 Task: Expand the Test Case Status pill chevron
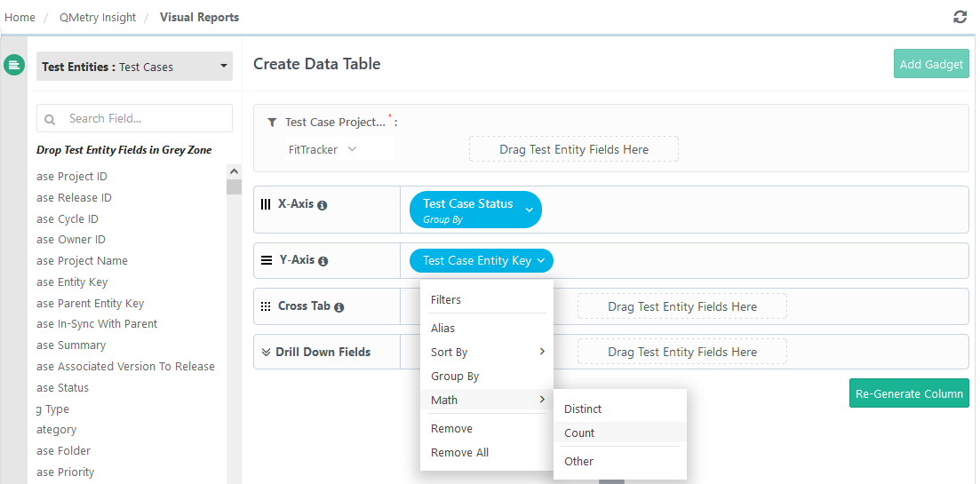tap(529, 210)
